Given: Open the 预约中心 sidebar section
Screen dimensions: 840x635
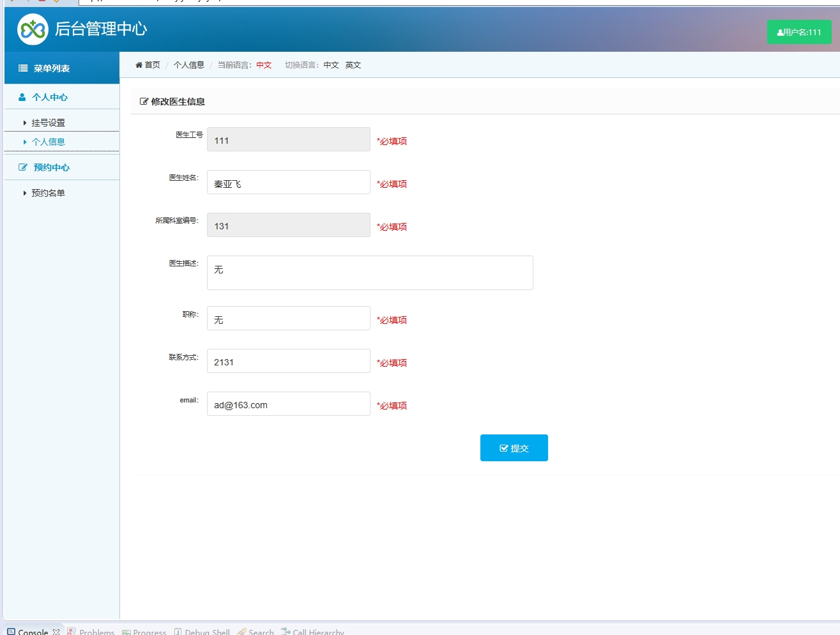Looking at the screenshot, I should coord(62,167).
